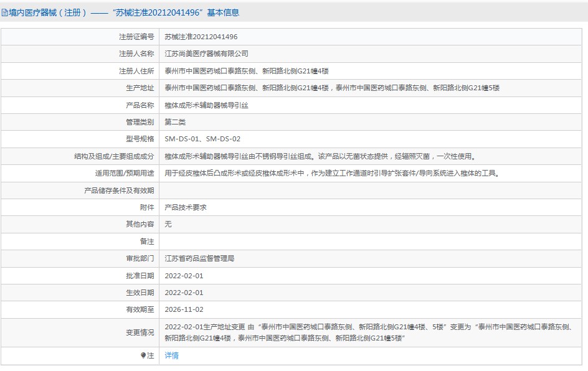Click the 生产地址 address value
The height and width of the screenshot is (371, 588).
[x=331, y=88]
